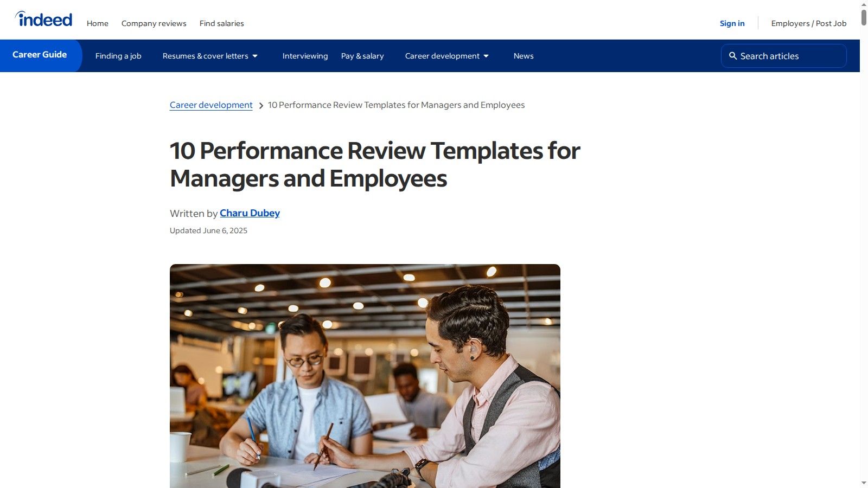Open Find salaries page
Viewport: 868px width, 488px height.
[221, 23]
